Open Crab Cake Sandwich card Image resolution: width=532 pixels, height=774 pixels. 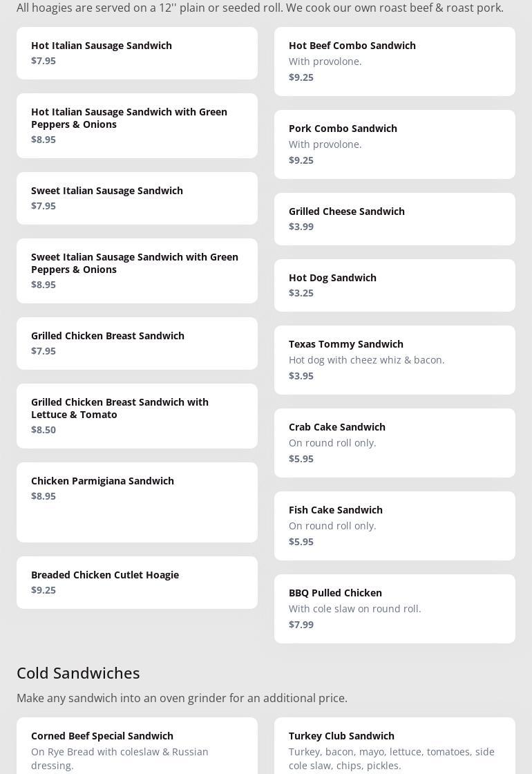pos(395,442)
